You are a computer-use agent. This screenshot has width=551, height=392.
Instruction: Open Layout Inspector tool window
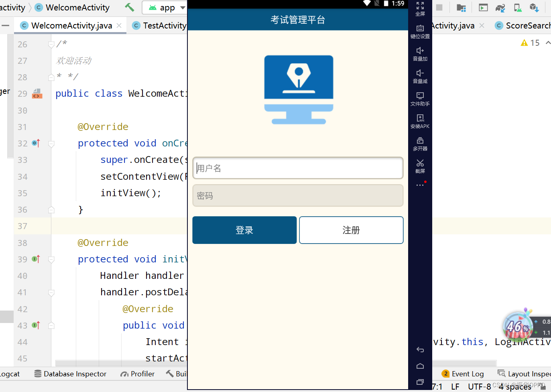[524, 374]
